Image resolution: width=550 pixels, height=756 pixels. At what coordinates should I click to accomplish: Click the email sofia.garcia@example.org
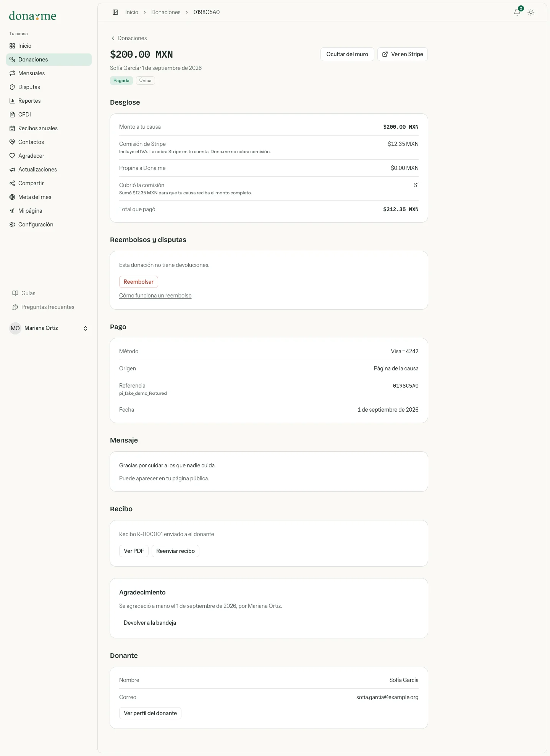387,697
